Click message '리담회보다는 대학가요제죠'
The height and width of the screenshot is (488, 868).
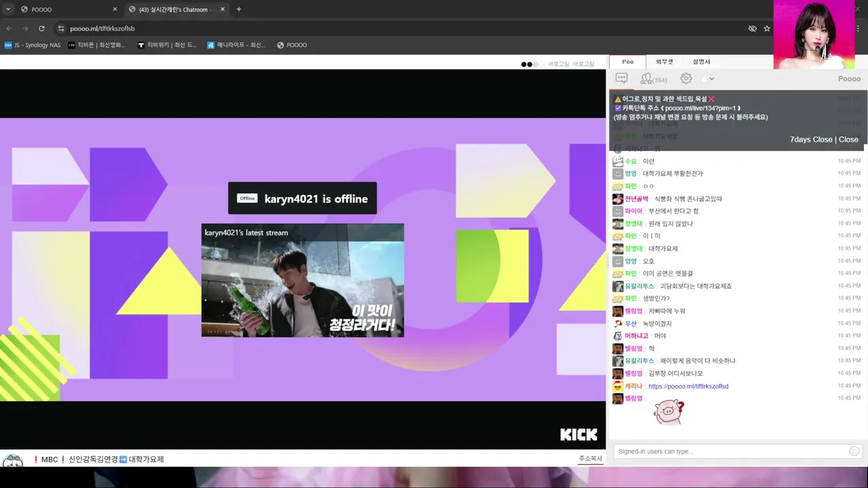[696, 286]
